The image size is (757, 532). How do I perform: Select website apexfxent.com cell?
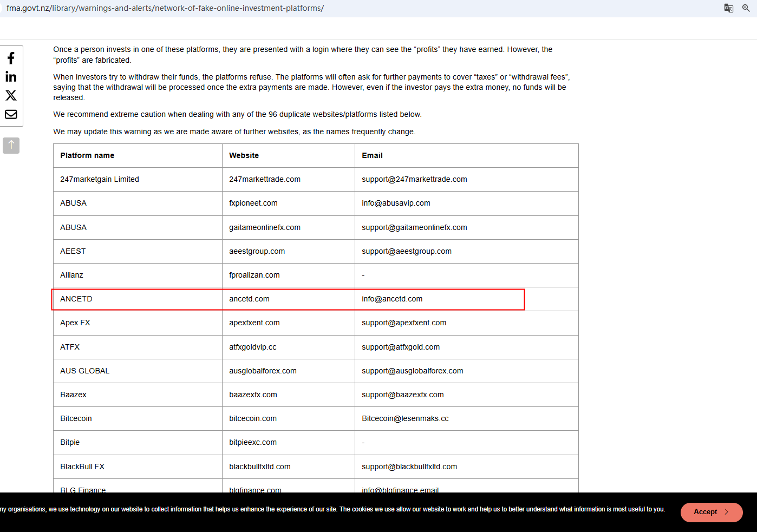[x=289, y=323]
